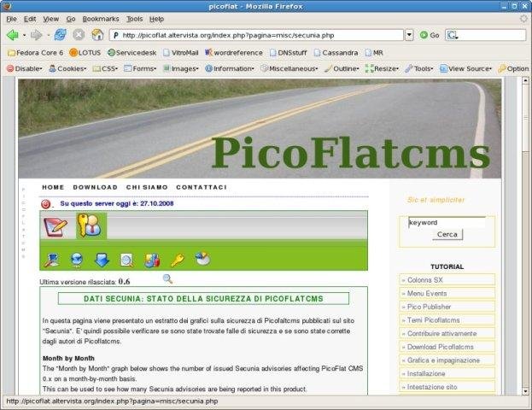Click the bar chart statistics icon

pos(152,261)
